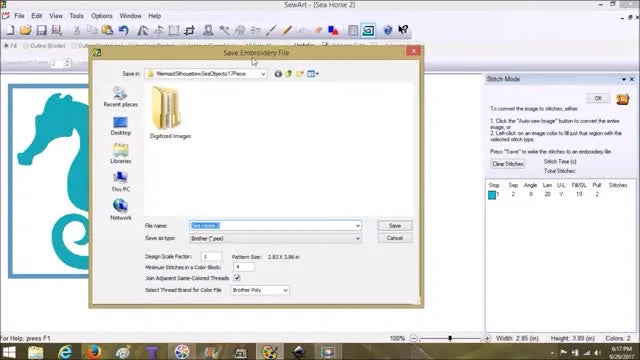Click Auto-sew Image icon in Stitch Mode

tap(622, 99)
